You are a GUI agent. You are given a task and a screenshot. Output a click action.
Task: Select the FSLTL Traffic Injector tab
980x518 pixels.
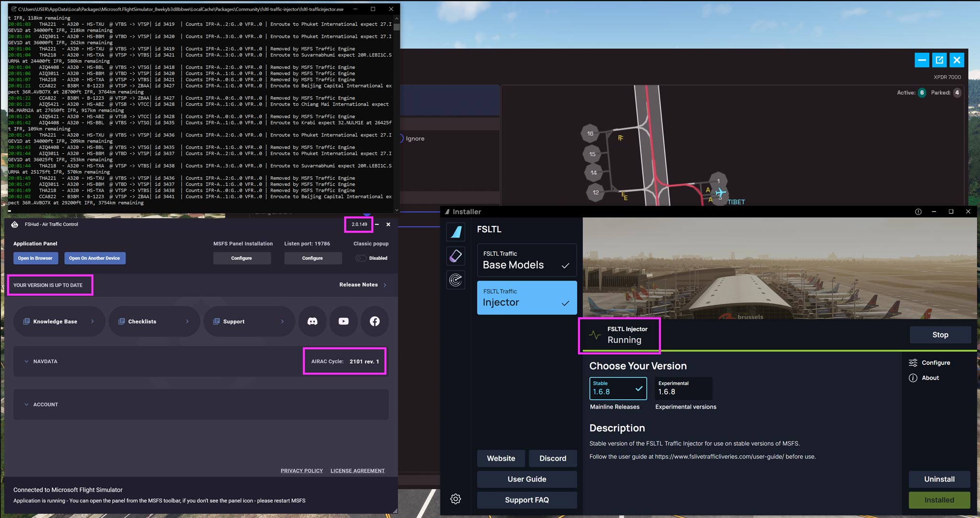(x=527, y=298)
